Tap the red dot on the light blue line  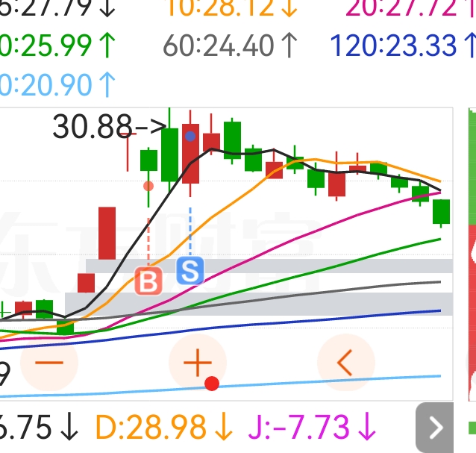(x=212, y=384)
